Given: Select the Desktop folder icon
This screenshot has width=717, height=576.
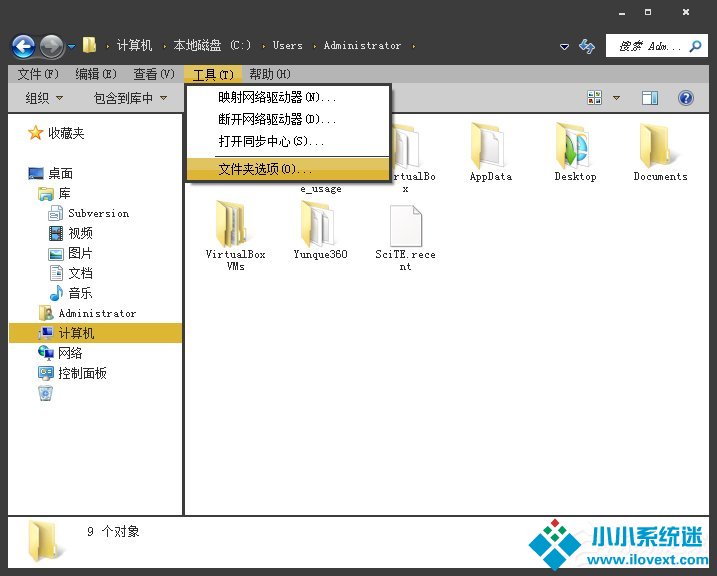Looking at the screenshot, I should tap(575, 152).
